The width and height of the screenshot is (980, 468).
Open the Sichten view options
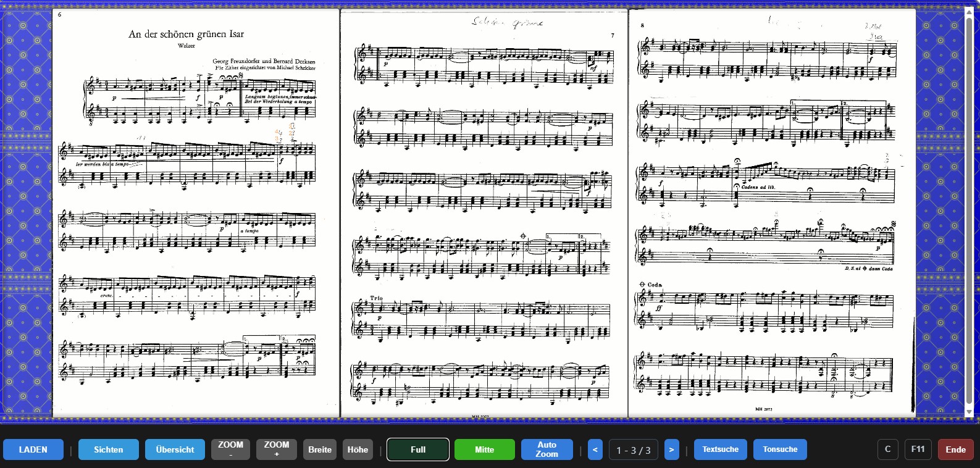coord(109,449)
